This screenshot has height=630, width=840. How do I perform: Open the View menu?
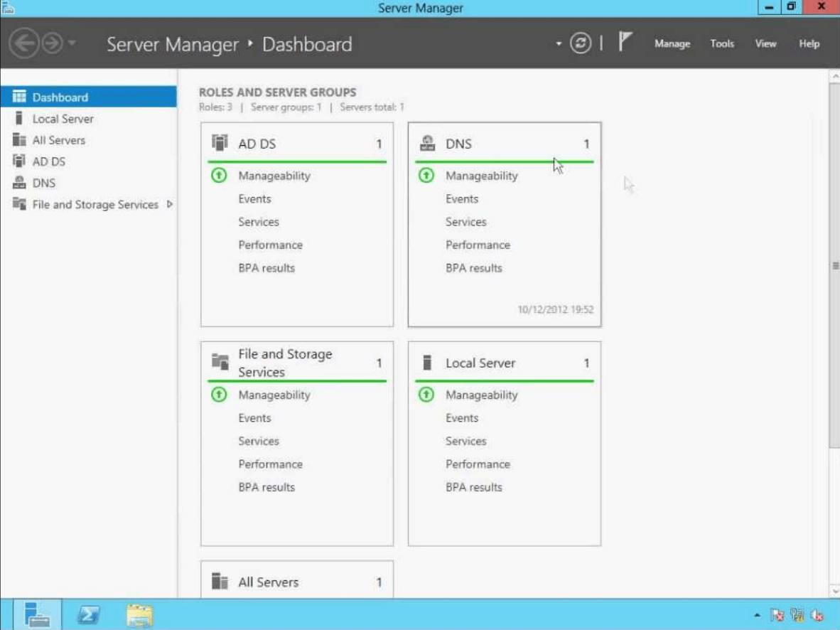(765, 43)
